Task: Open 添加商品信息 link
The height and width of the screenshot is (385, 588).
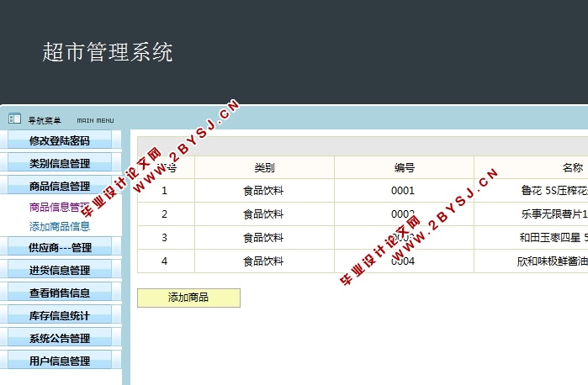Action: click(x=60, y=226)
